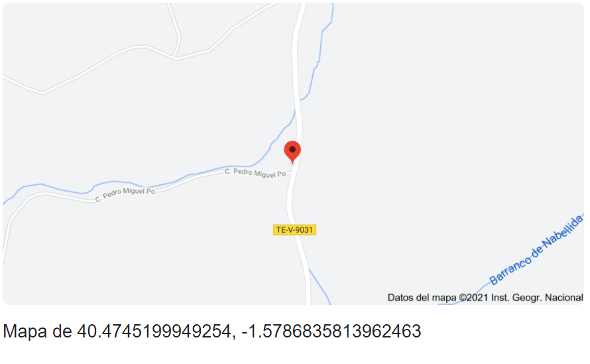Select the leftmost C. Pedro Miguel Po street label
The image size is (590, 364).
(x=125, y=195)
